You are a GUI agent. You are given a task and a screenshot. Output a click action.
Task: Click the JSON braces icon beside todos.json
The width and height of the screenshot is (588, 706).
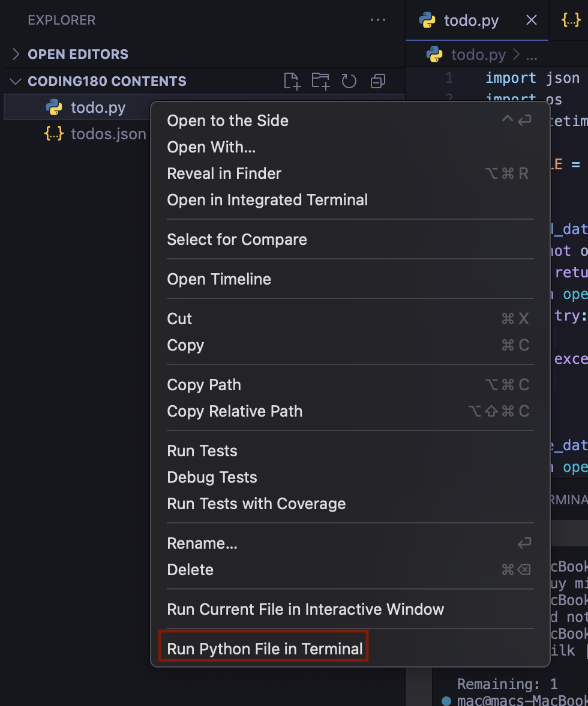click(x=55, y=133)
